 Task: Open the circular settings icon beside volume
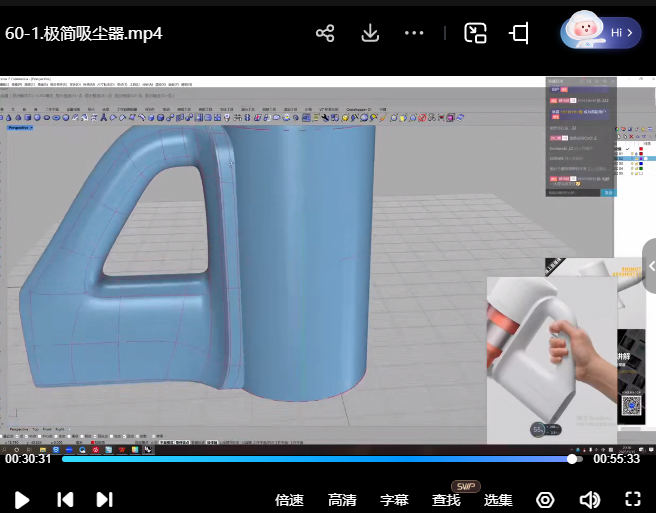545,499
